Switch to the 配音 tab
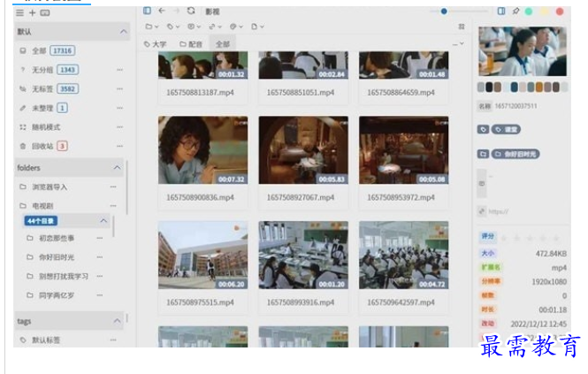 191,43
